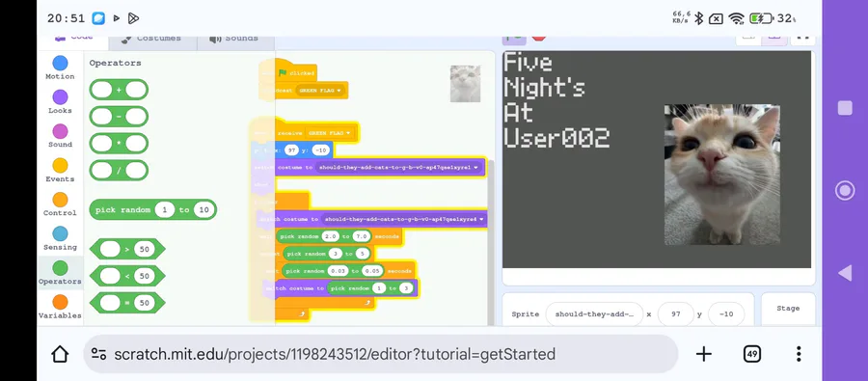Edit the sprite x position field
Screen dimensions: 868x381
(676, 314)
